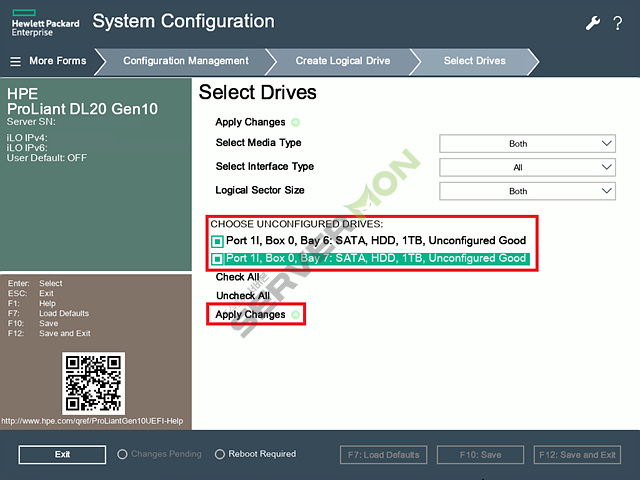
Task: Click the green arrow beside bottom Apply Changes
Action: pyautogui.click(x=296, y=315)
